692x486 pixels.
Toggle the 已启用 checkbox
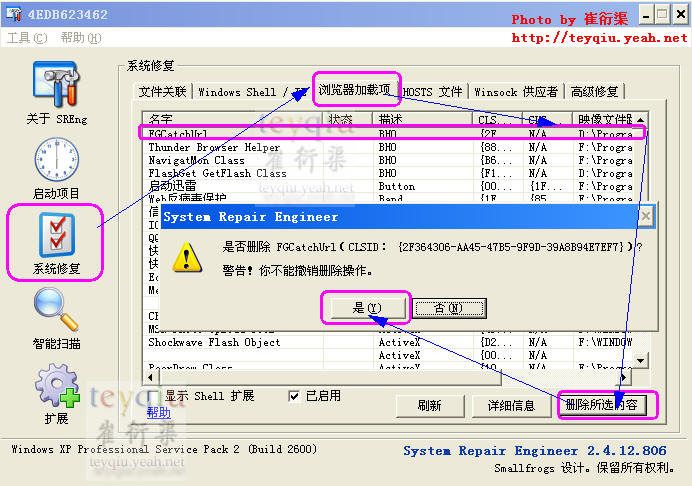click(x=294, y=396)
